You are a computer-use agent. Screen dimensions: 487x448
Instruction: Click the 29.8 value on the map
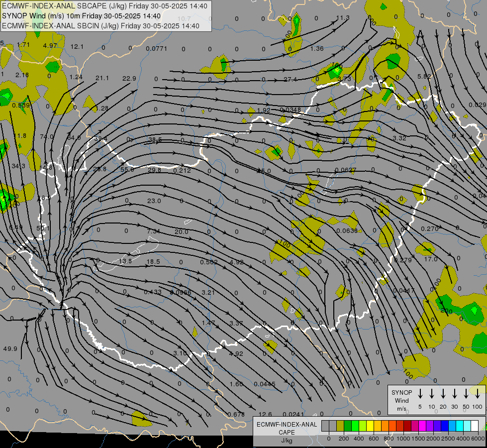pyautogui.click(x=154, y=170)
